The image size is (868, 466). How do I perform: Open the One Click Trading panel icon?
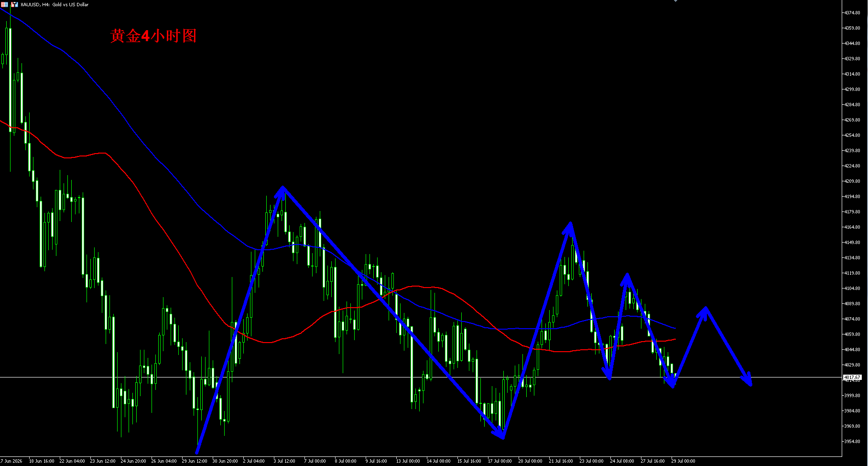[x=4, y=4]
